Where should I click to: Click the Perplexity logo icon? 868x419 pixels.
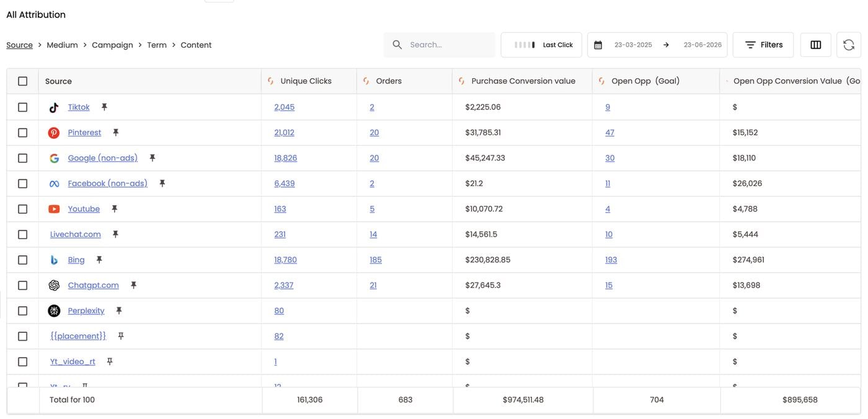(54, 311)
